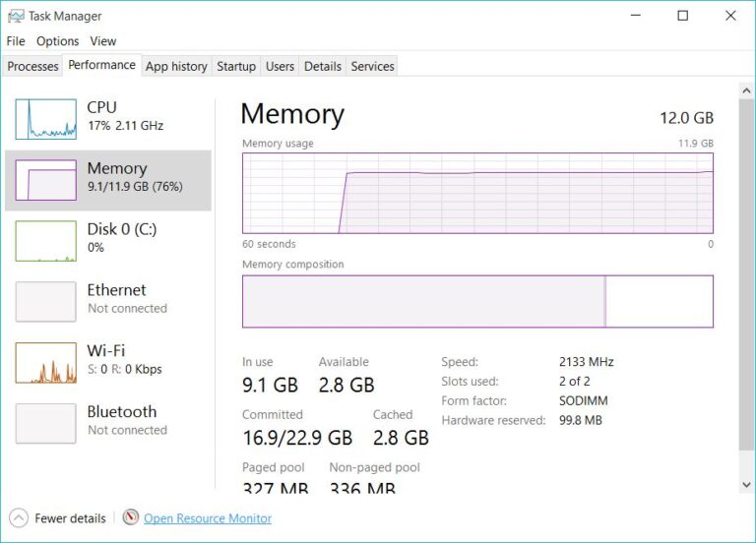Open Resource Monitor link

pos(208,518)
